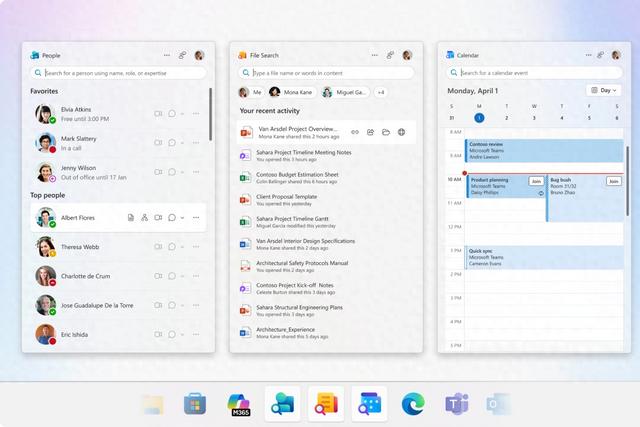Image resolution: width=640 pixels, height=427 pixels.
Task: Start video call with Albert Flores
Action: [x=158, y=218]
